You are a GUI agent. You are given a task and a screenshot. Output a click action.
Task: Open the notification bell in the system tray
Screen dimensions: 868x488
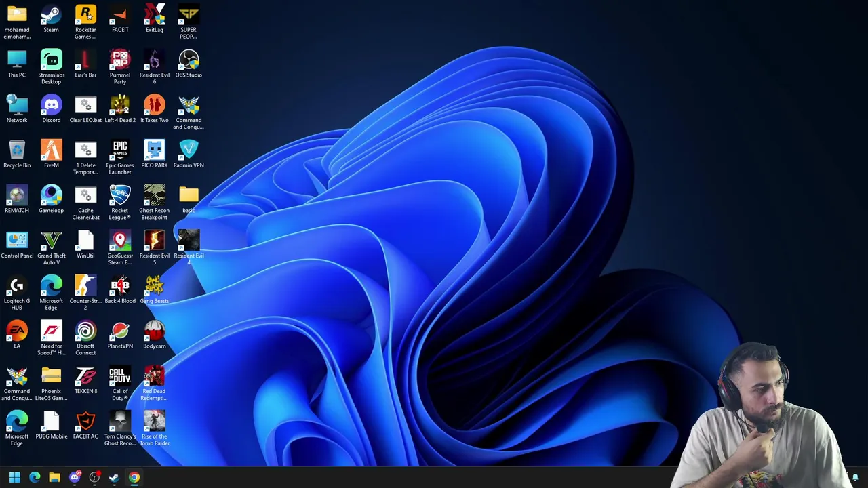tap(855, 477)
